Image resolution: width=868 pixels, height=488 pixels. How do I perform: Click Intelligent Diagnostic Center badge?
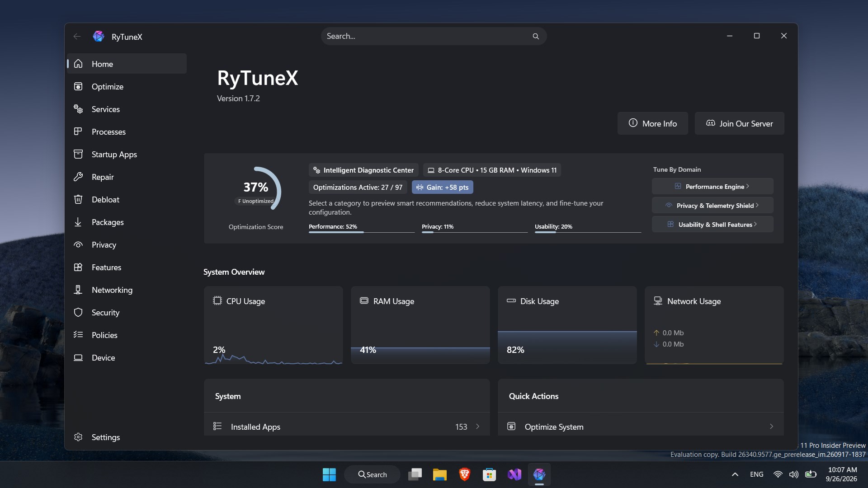coord(363,170)
